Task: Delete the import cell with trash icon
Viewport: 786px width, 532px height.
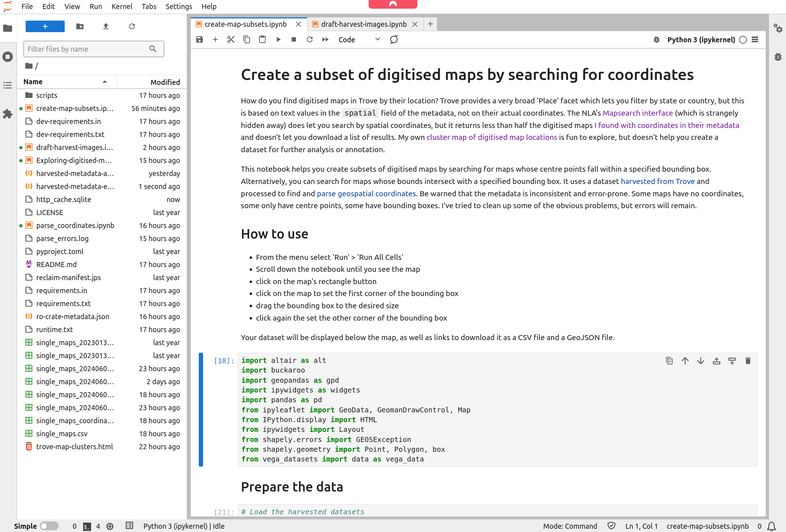Action: 748,361
